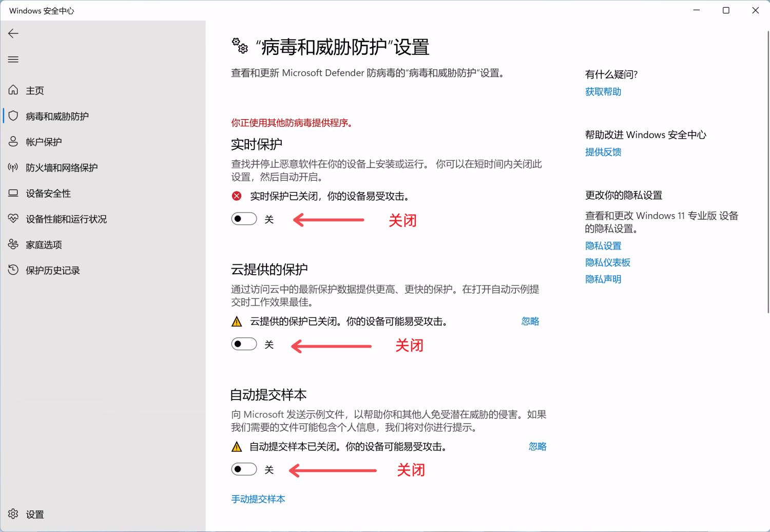Switch on the 自动提交样本 toggle

click(x=244, y=469)
